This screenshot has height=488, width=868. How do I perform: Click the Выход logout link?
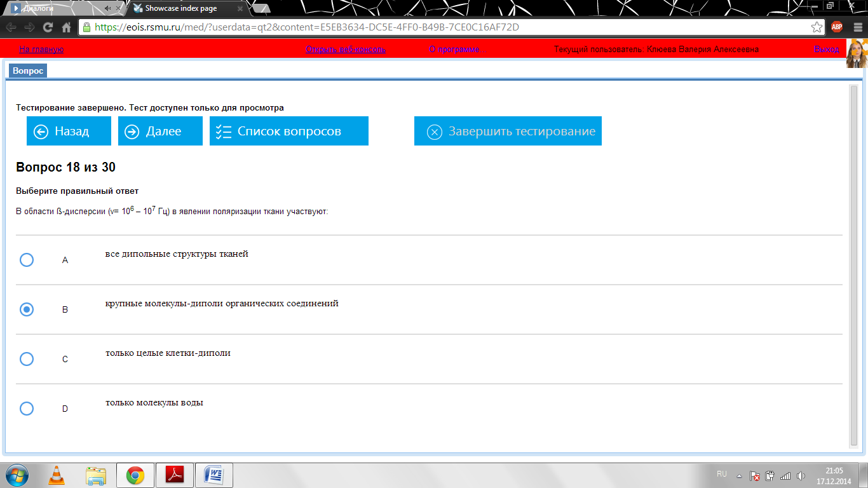tap(827, 49)
